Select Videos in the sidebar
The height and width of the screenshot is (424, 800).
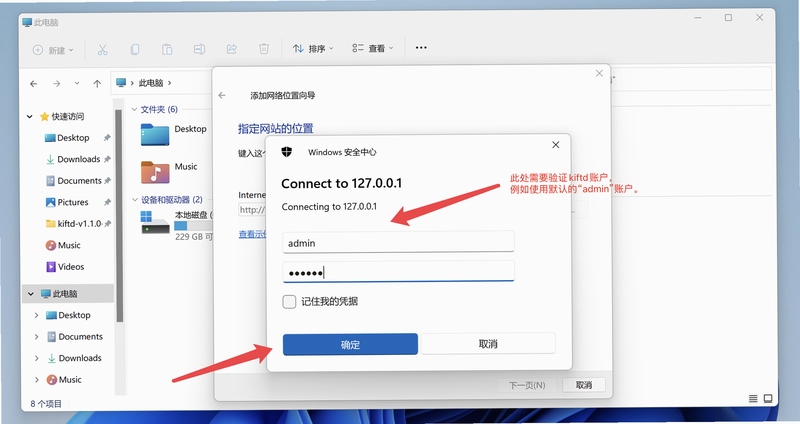click(x=65, y=267)
